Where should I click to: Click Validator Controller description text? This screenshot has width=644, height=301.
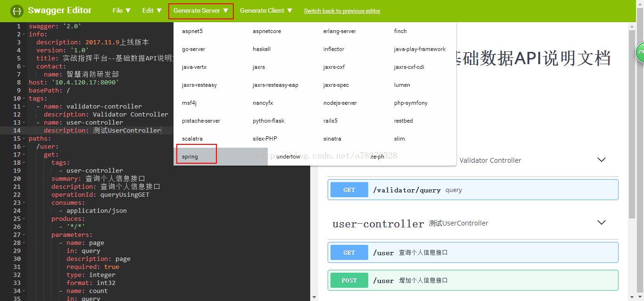tap(490, 160)
